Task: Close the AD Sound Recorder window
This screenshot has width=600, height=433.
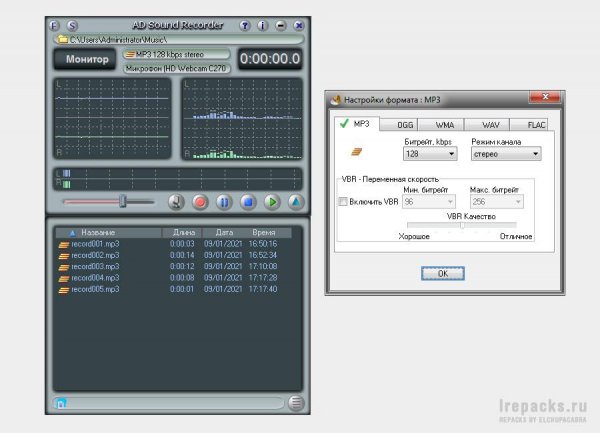Action: pos(299,26)
